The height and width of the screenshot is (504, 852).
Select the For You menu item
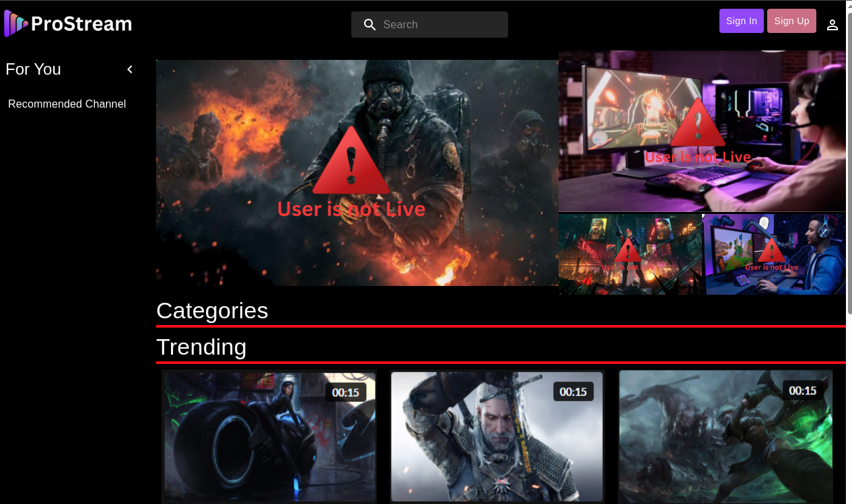[33, 69]
